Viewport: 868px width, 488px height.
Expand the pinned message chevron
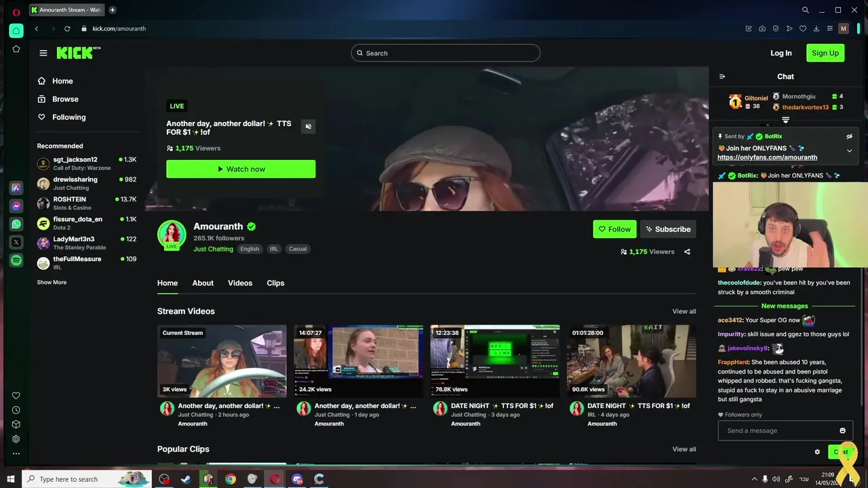coord(849,150)
